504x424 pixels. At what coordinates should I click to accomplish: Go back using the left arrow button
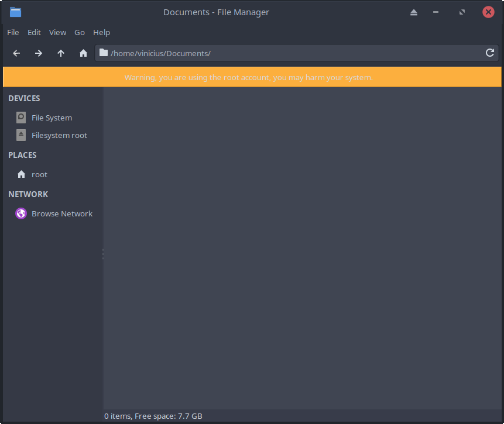[x=16, y=53]
